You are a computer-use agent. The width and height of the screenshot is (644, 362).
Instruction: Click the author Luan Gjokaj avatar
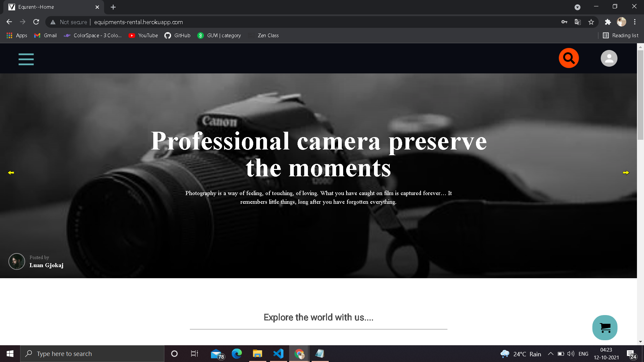[x=17, y=261]
